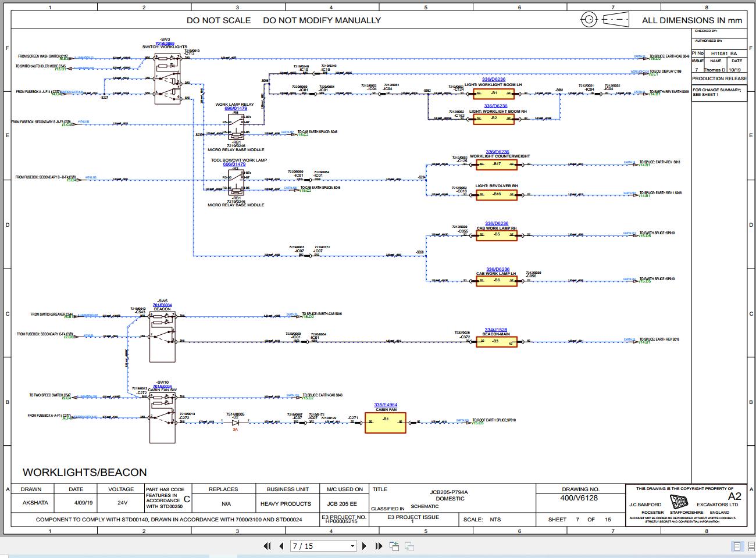Click E3 project number HP00005215

tap(341, 522)
